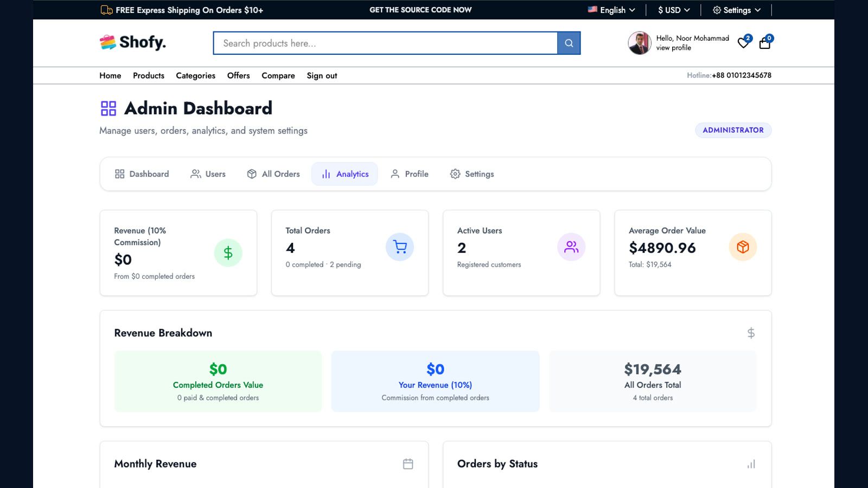Image resolution: width=868 pixels, height=488 pixels.
Task: Click the purple Active Users icon
Action: (x=571, y=247)
